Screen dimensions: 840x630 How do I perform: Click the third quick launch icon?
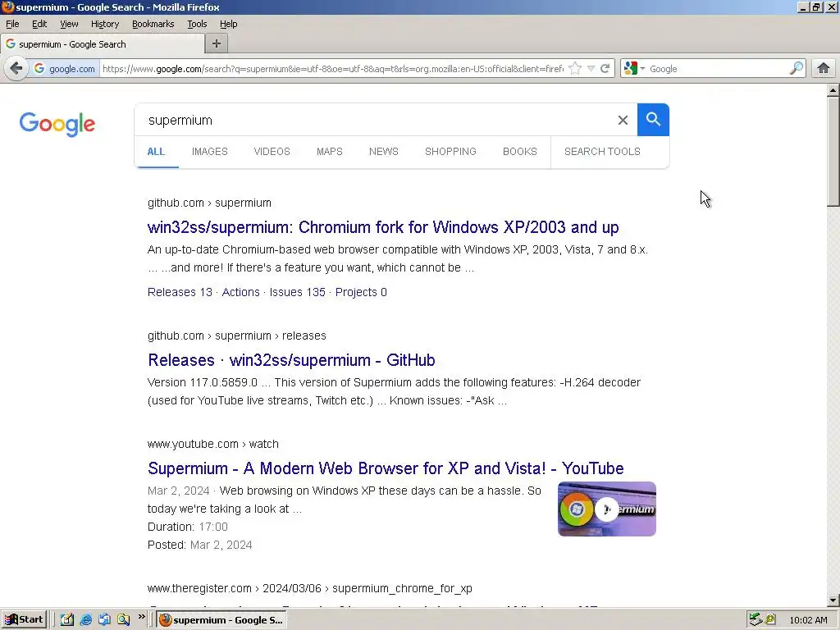[104, 620]
